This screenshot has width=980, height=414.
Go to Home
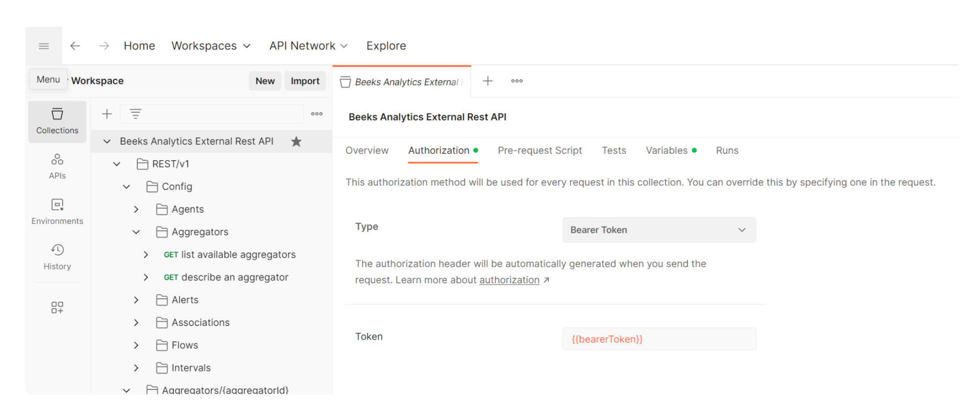(x=140, y=46)
